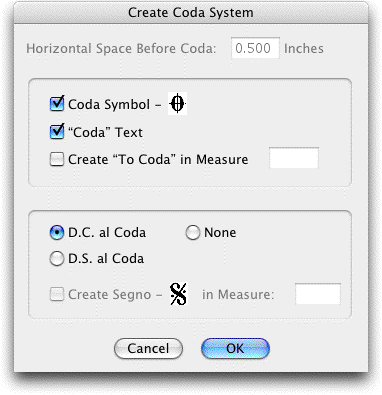Choose the D.S. al Coda option
Screen dimensions: 382x395
57,259
